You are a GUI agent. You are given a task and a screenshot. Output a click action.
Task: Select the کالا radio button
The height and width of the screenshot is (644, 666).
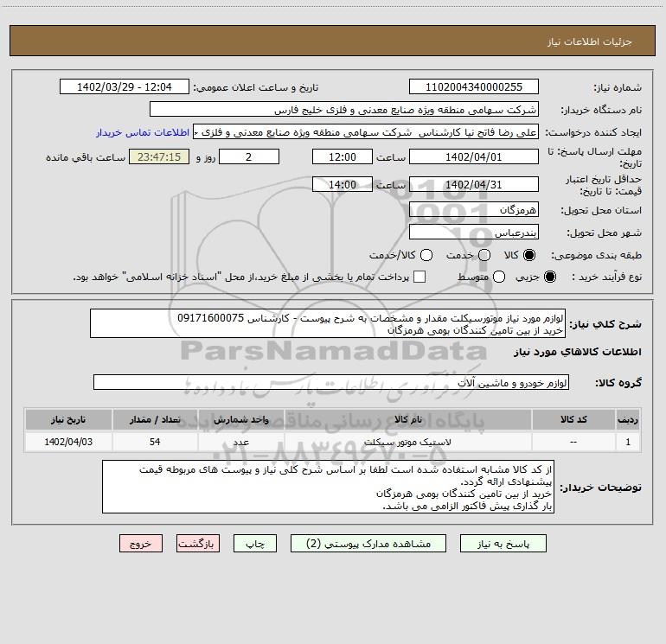(529, 255)
